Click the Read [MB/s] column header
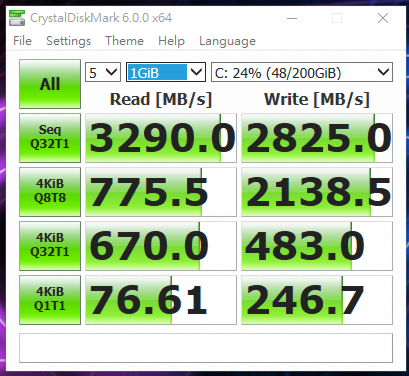 [x=161, y=99]
